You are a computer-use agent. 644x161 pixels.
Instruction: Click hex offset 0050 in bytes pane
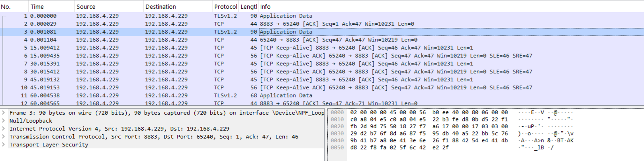click(337, 148)
